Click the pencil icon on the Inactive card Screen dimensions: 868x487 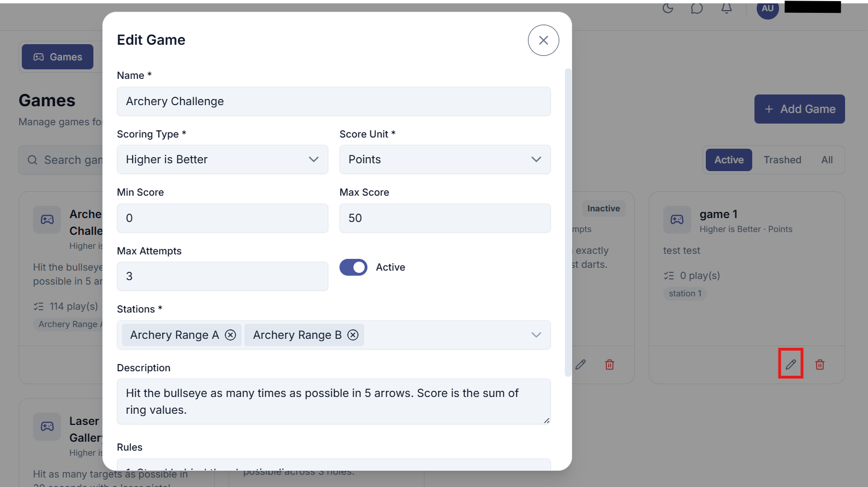[x=581, y=365]
